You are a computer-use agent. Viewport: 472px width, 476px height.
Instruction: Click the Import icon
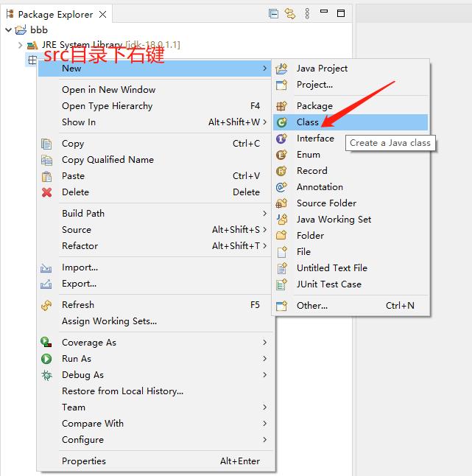click(x=46, y=268)
